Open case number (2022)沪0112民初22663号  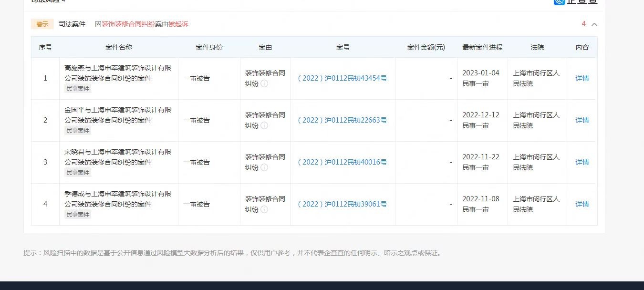click(342, 120)
